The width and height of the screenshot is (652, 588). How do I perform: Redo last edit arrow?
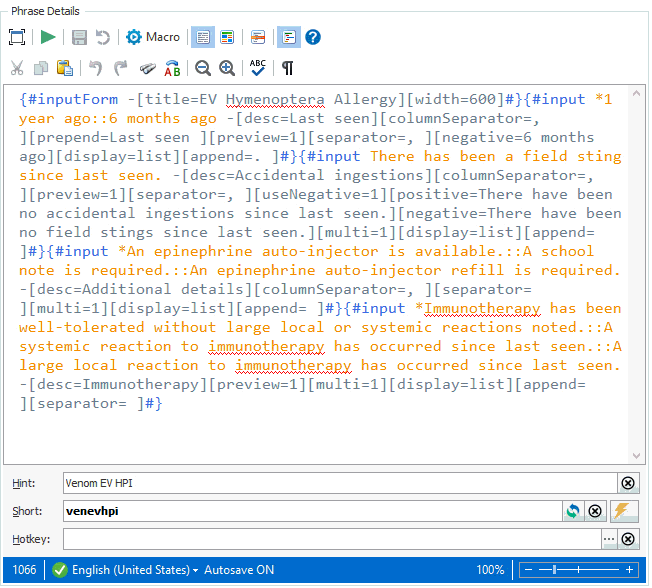[x=121, y=68]
